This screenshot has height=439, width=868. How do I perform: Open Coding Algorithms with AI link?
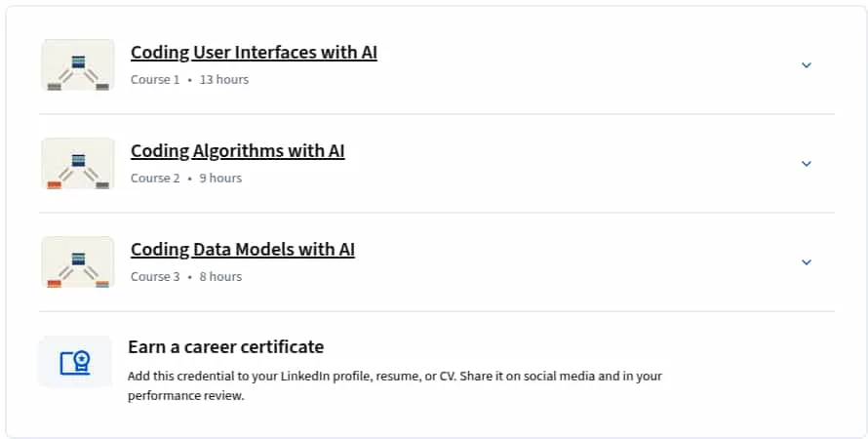[x=238, y=150]
